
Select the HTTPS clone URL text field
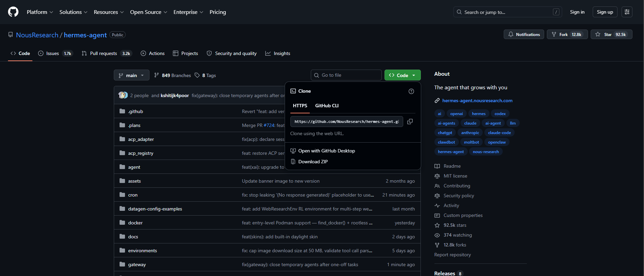click(x=346, y=122)
